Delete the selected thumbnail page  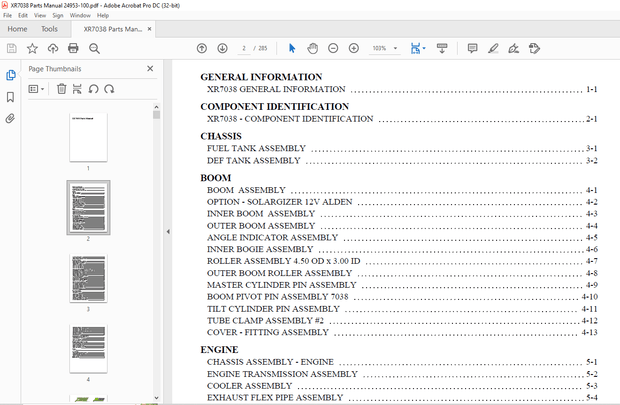pos(61,89)
